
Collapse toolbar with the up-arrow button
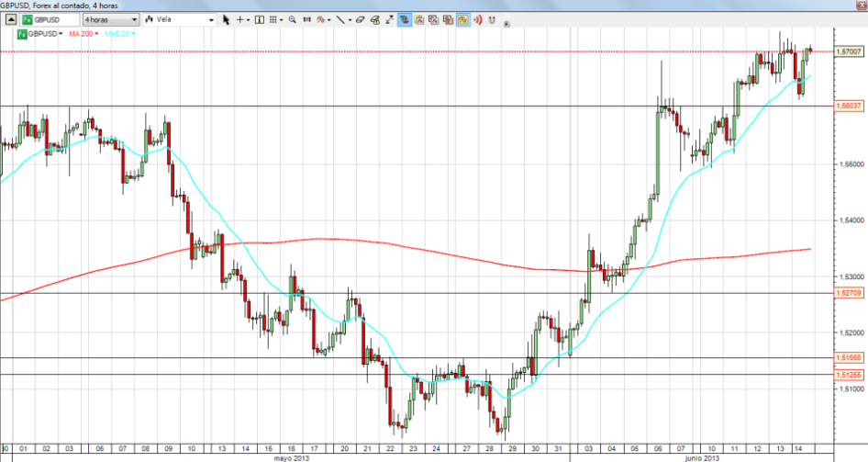click(x=9, y=18)
